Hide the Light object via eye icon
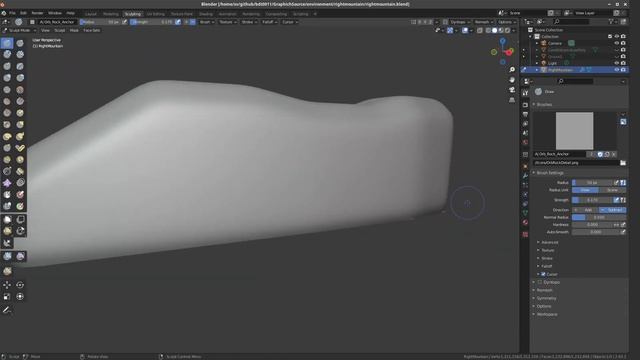The height and width of the screenshot is (360, 640). pos(617,63)
